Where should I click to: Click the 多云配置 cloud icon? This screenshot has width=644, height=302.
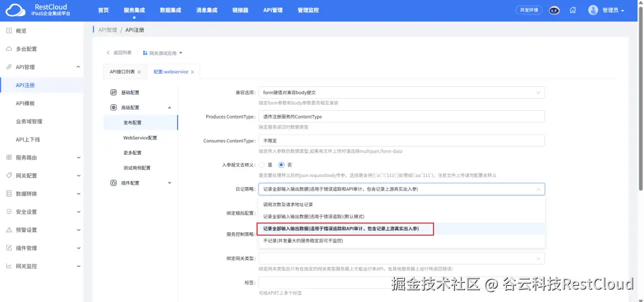(9, 49)
